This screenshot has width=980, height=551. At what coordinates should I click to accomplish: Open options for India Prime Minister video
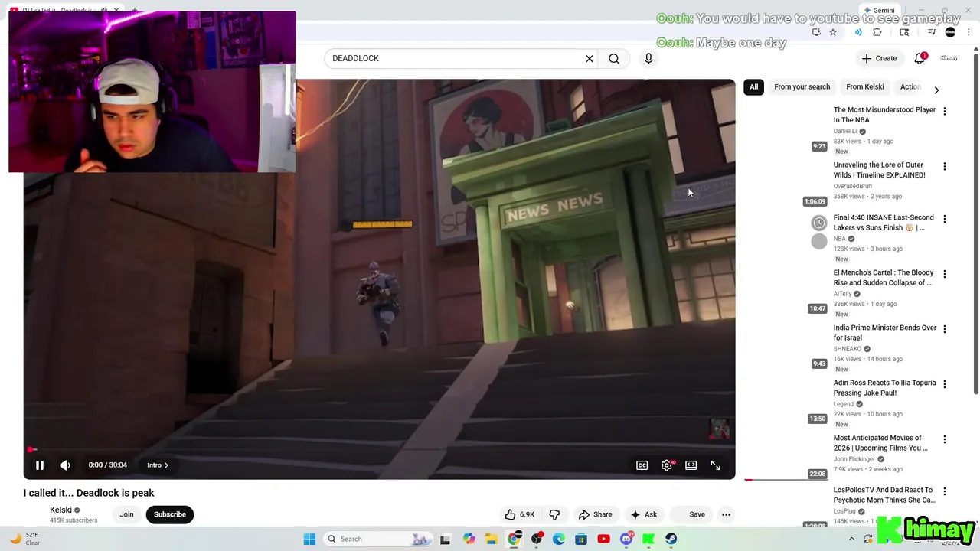pyautogui.click(x=945, y=329)
